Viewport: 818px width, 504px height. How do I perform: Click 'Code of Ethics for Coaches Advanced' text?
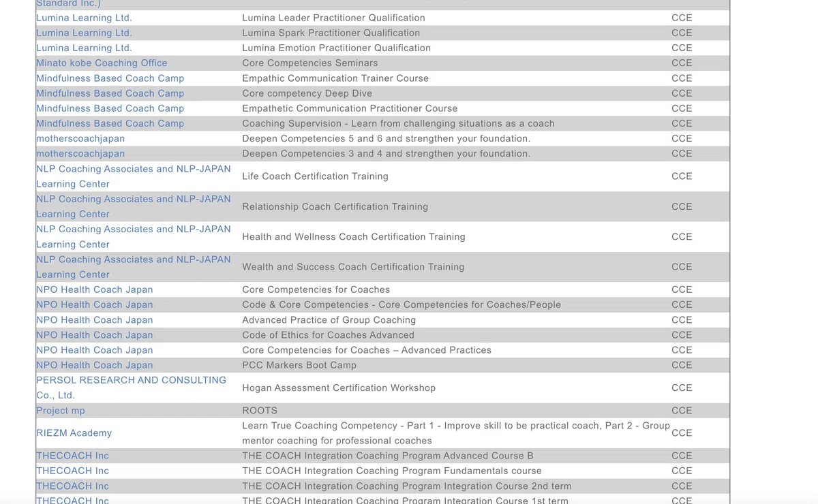329,334
